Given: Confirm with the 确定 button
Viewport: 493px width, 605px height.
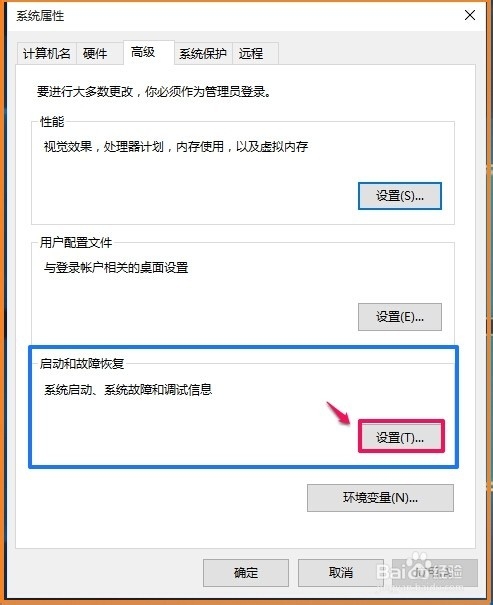Looking at the screenshot, I should pos(246,573).
